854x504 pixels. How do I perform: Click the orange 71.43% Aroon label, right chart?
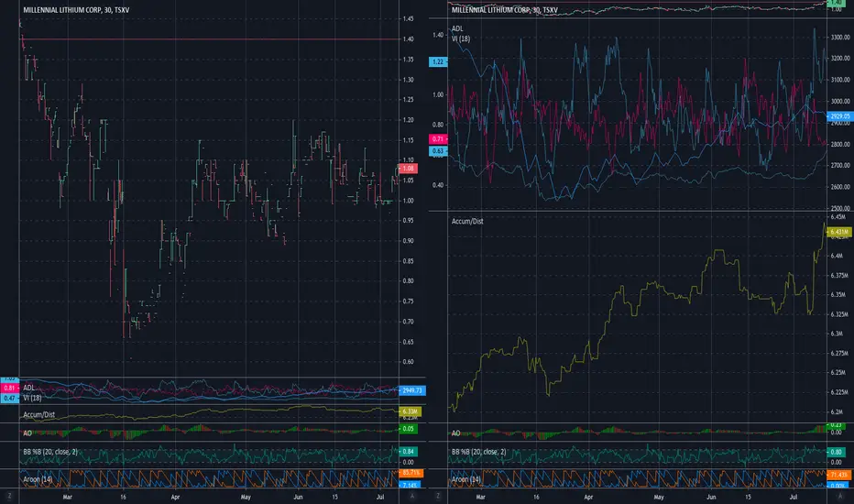tap(839, 475)
